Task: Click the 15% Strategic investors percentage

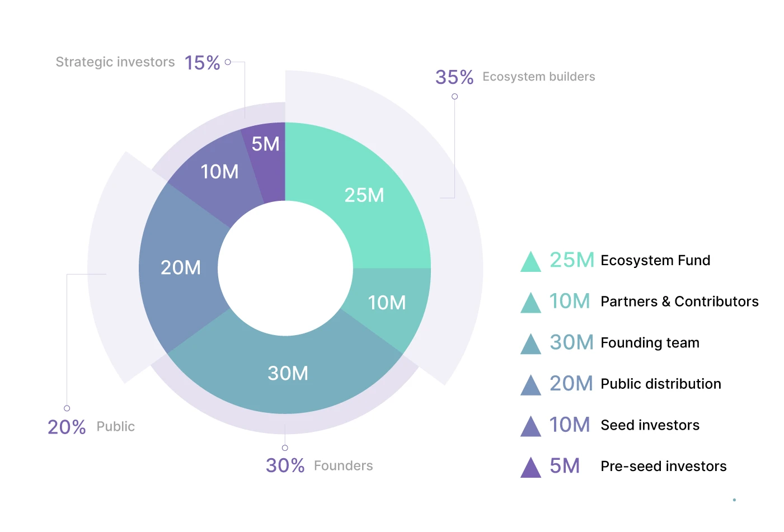Action: [202, 63]
